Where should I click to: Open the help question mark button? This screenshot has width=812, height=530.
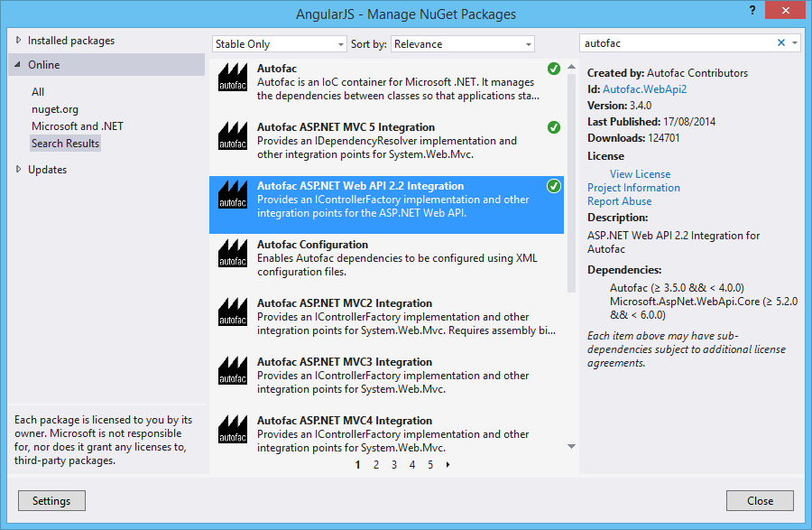coord(752,10)
